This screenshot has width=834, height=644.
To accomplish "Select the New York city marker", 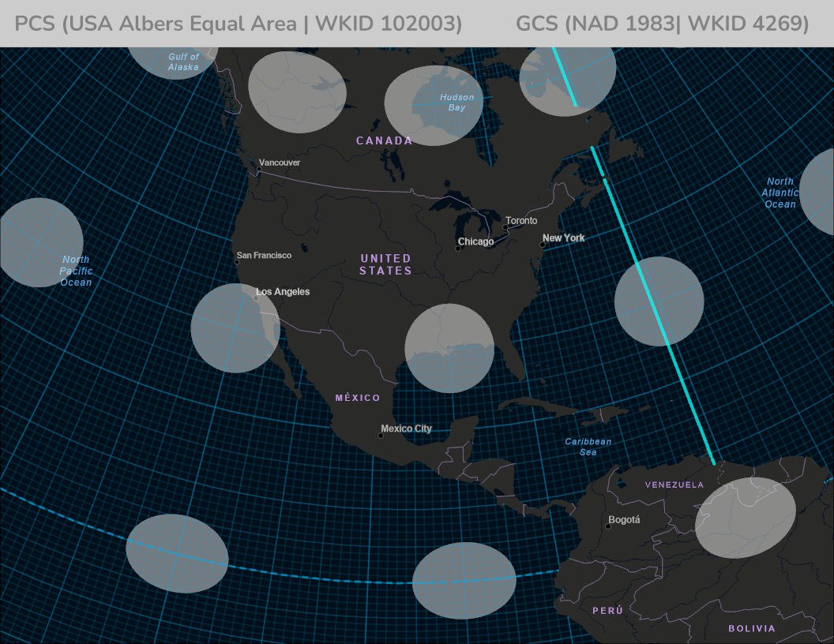I will 543,245.
